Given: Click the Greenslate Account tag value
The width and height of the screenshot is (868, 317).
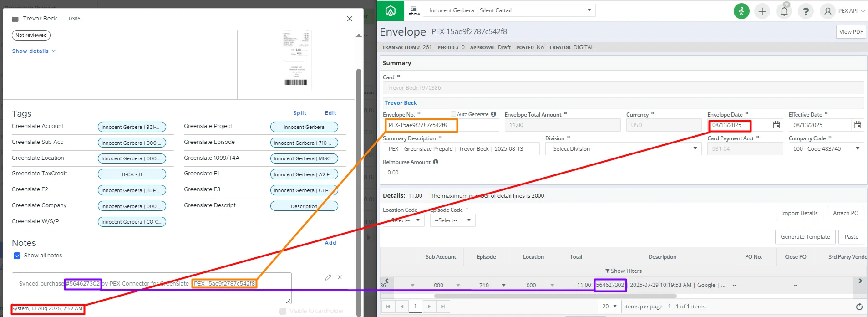Looking at the screenshot, I should tap(132, 127).
